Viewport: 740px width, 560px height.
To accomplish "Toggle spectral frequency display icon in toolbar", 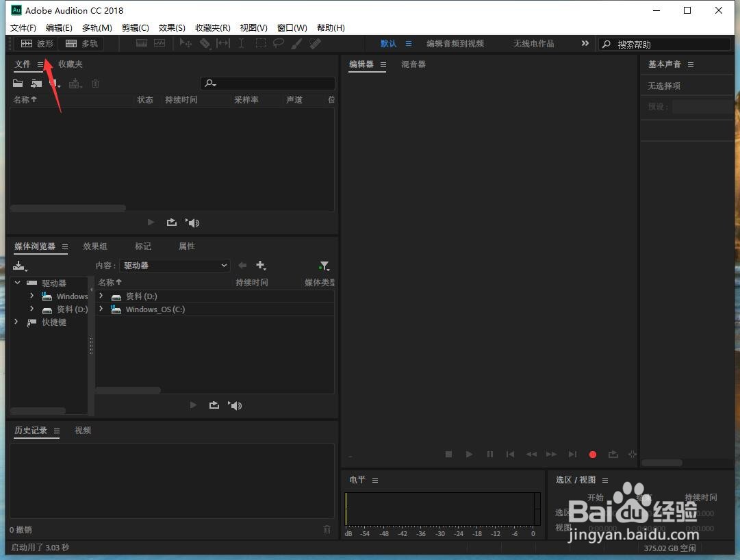I will (x=142, y=43).
